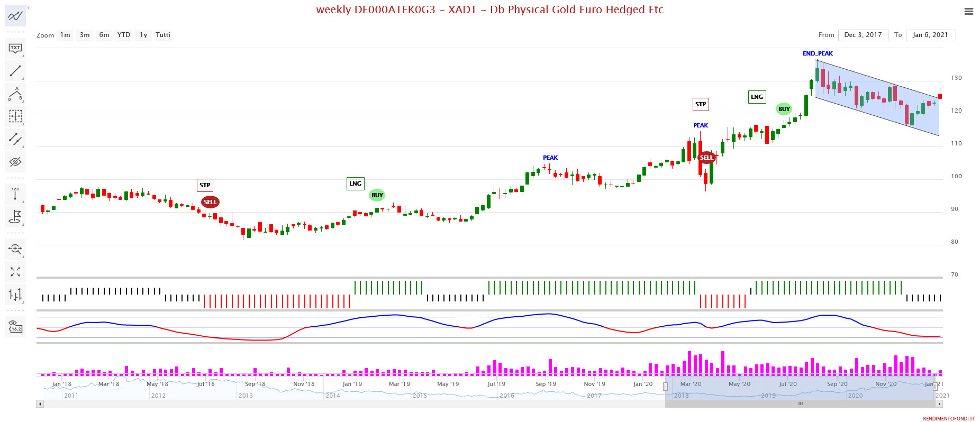Viewport: 980px width, 422px height.
Task: Toggle annotations visibility with eye icon
Action: (15, 162)
